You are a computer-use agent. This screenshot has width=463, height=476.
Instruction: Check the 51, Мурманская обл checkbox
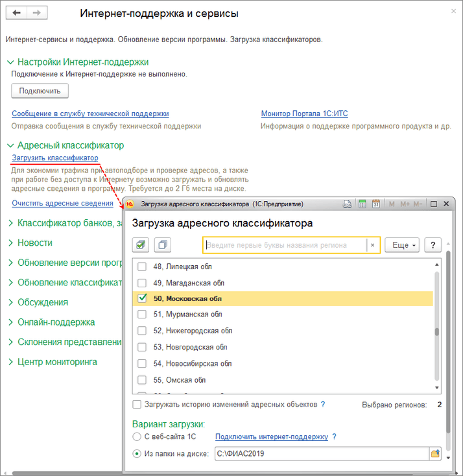(142, 314)
